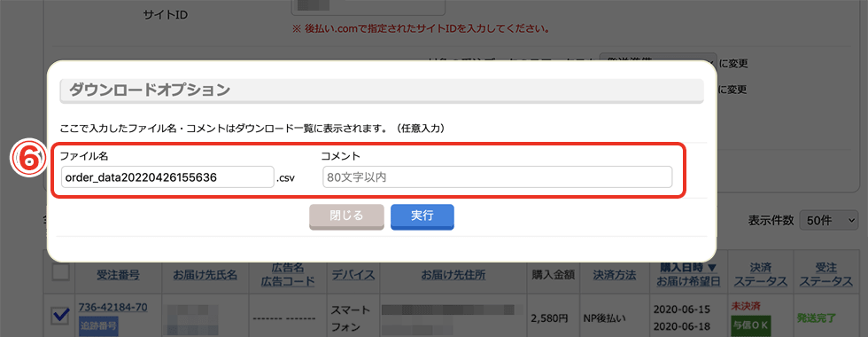Click the 閉じる button

pos(346,216)
